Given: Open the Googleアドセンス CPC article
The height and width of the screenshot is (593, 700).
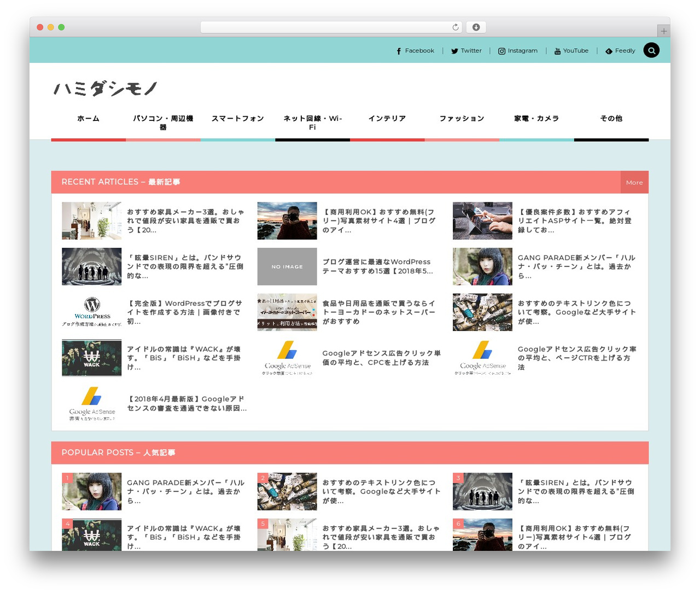Looking at the screenshot, I should (x=381, y=358).
